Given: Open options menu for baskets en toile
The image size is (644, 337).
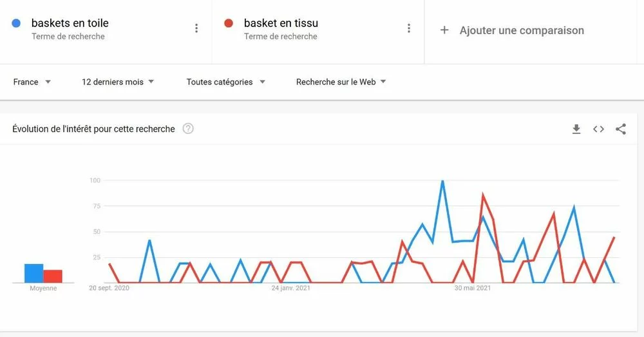Looking at the screenshot, I should point(196,28).
